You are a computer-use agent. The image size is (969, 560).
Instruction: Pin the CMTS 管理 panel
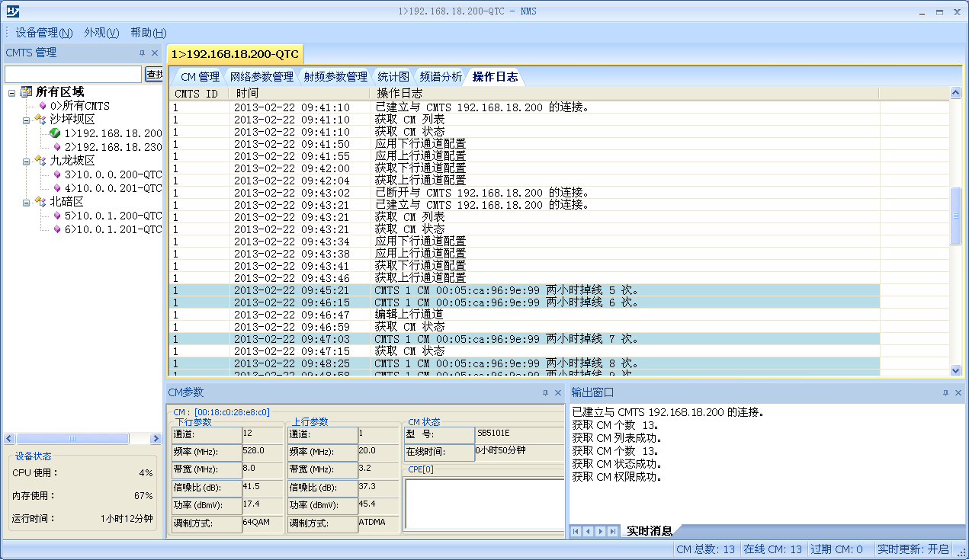[x=142, y=53]
